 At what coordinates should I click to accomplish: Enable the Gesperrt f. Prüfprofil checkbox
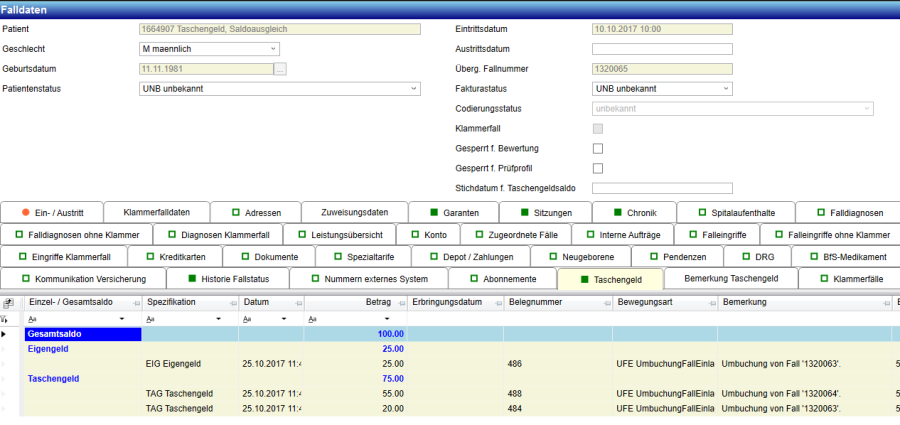pyautogui.click(x=598, y=168)
